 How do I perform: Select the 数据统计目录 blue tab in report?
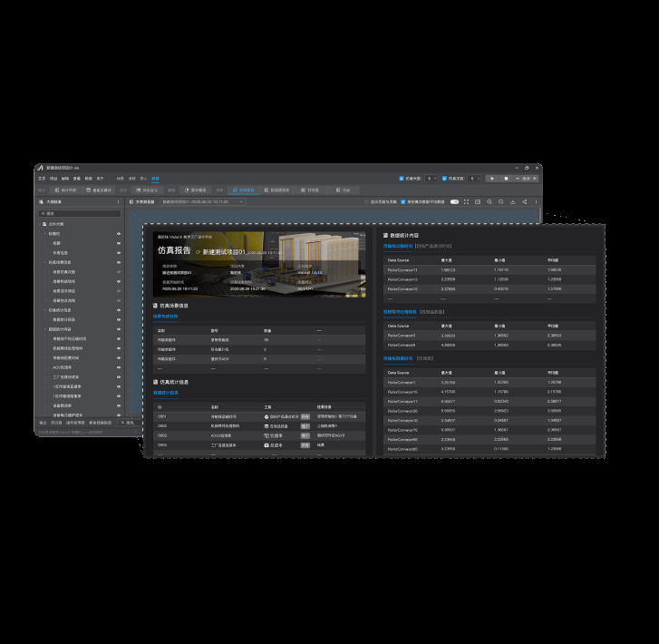click(166, 393)
